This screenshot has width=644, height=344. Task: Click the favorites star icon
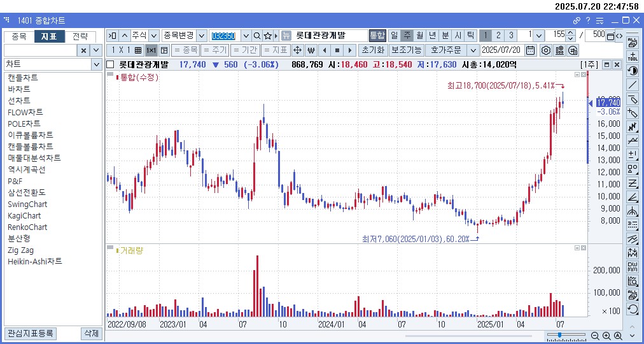pyautogui.click(x=267, y=35)
